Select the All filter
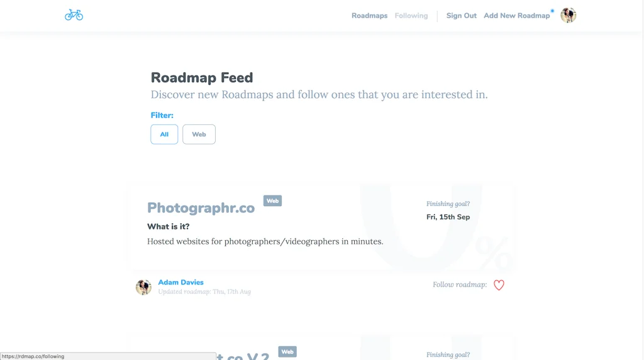Viewport: 644px width, 360px height. [x=164, y=134]
